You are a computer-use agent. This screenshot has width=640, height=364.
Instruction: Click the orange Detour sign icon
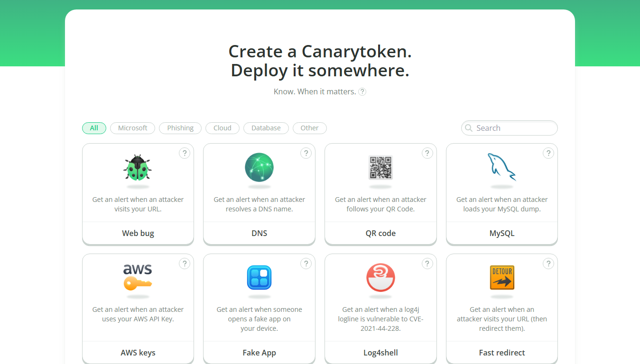[x=502, y=277]
